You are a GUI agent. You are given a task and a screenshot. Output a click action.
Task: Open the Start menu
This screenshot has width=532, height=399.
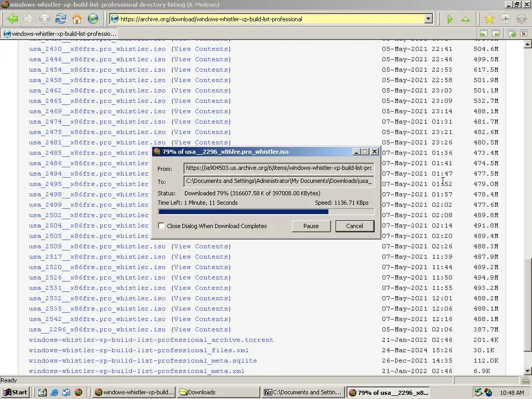click(x=15, y=392)
